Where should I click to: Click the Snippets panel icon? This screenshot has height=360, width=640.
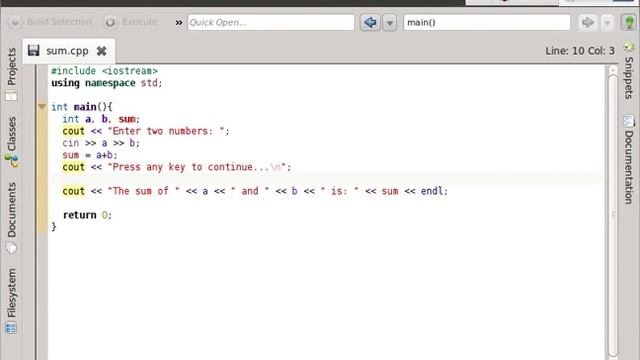pyautogui.click(x=629, y=48)
